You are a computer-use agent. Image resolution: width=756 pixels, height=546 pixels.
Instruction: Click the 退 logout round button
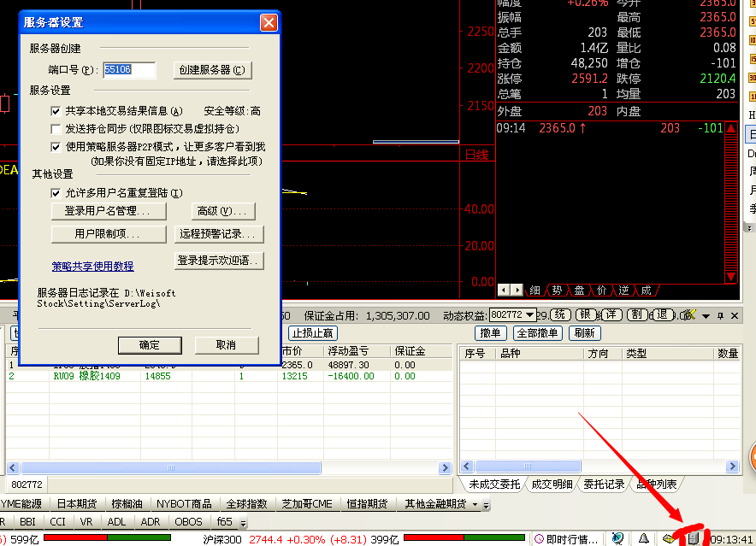(663, 314)
